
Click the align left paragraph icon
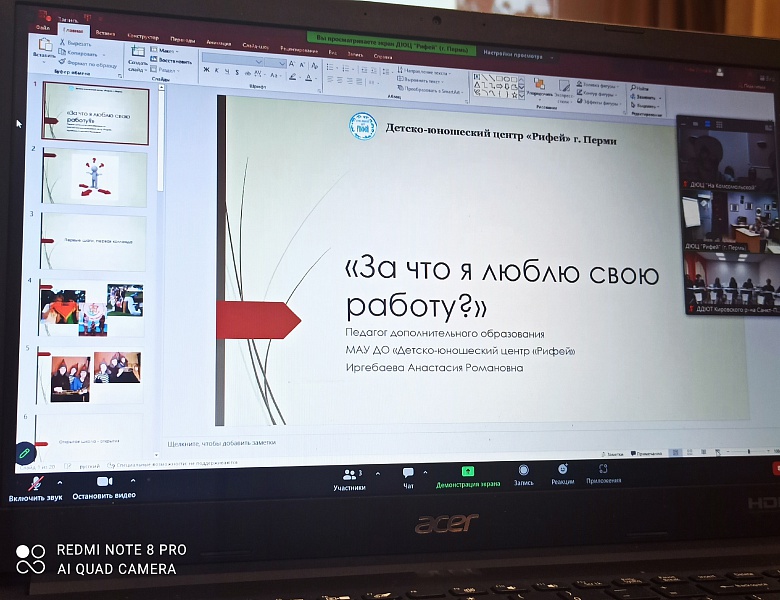[330, 79]
